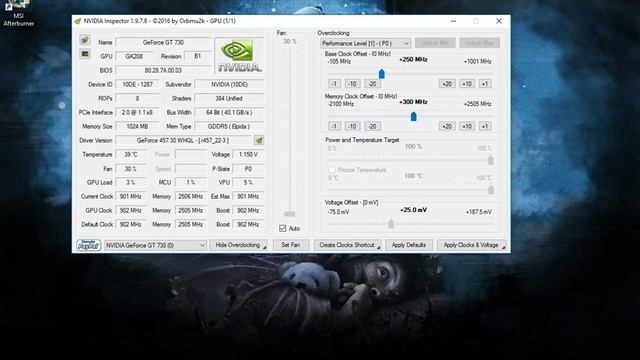Click the screenshot upload icon beside Name
This screenshot has width=640, height=360.
coord(85,40)
